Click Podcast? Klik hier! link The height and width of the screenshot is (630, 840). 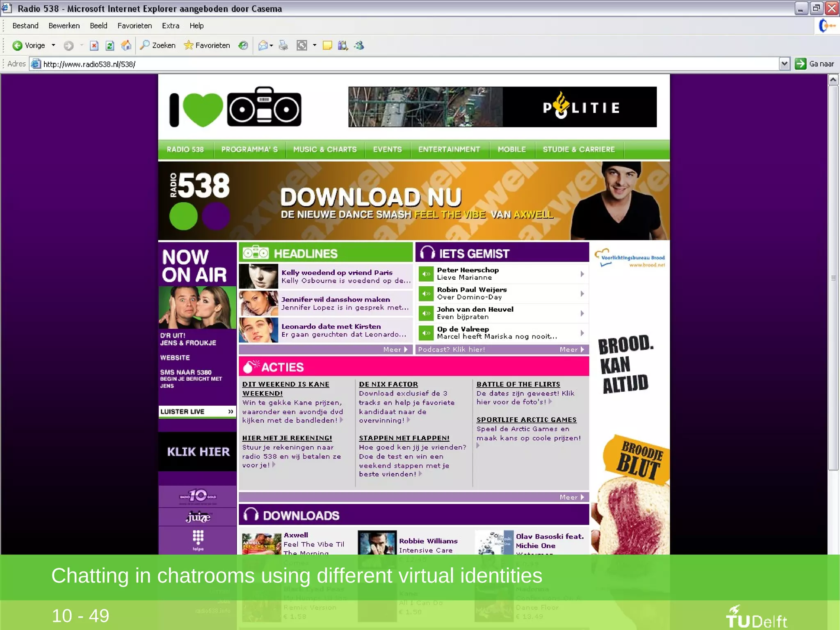[x=451, y=349]
